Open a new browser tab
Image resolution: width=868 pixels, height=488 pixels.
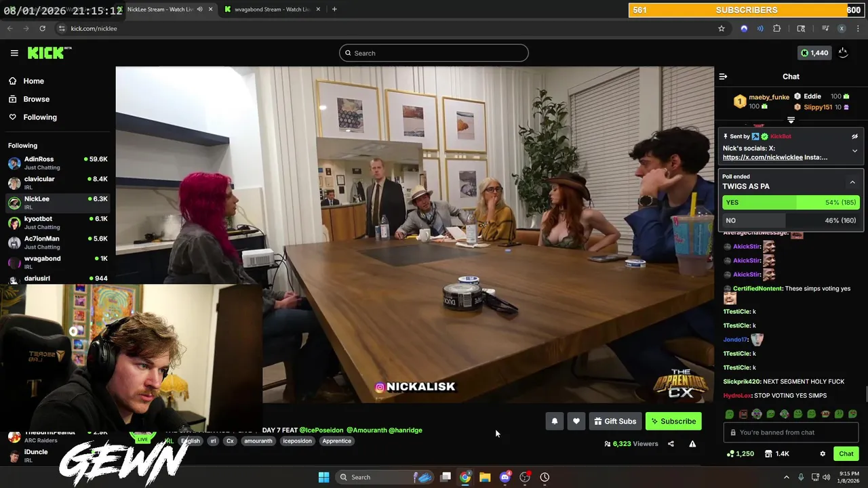[334, 9]
